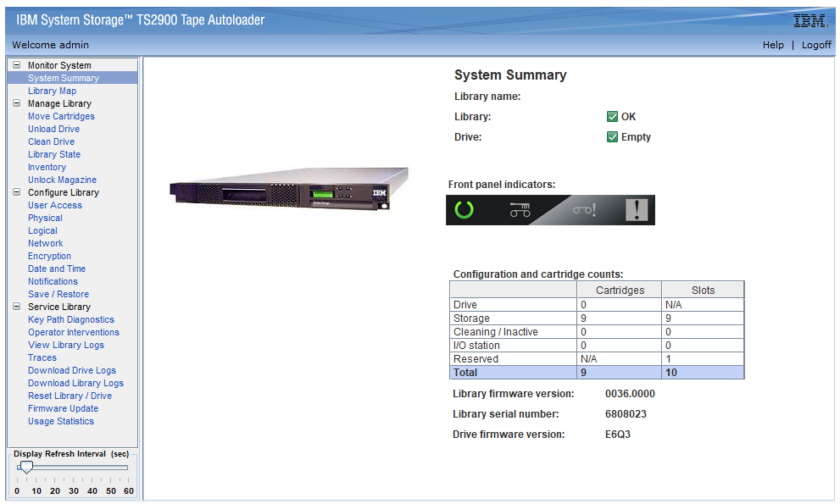Click the Cleaning / Inactive row label
Screen dimensions: 840x504
(x=496, y=331)
